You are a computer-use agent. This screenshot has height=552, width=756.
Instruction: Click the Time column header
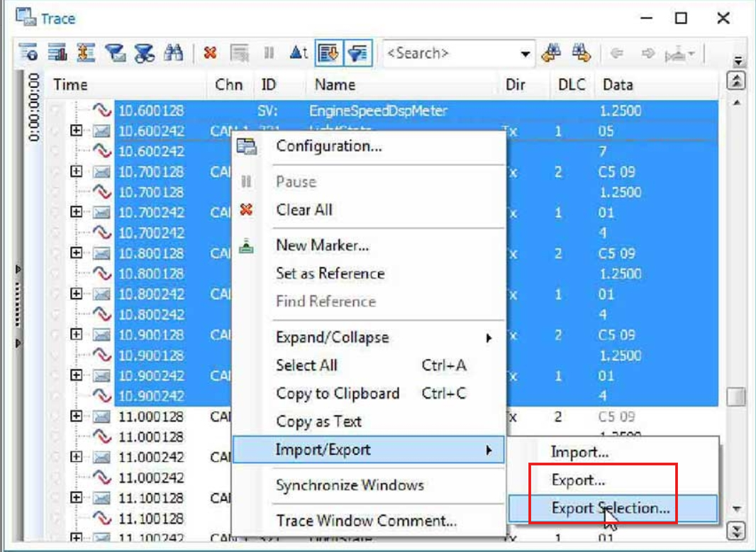[x=128, y=85]
